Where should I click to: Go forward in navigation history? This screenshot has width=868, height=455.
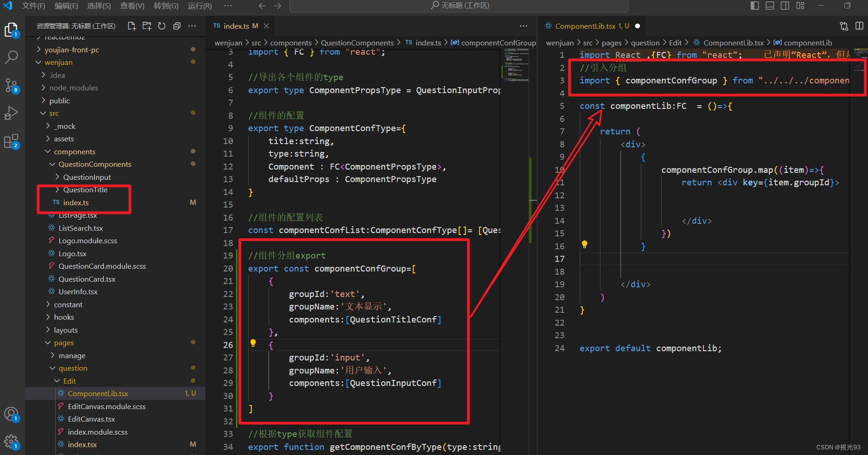pyautogui.click(x=278, y=6)
